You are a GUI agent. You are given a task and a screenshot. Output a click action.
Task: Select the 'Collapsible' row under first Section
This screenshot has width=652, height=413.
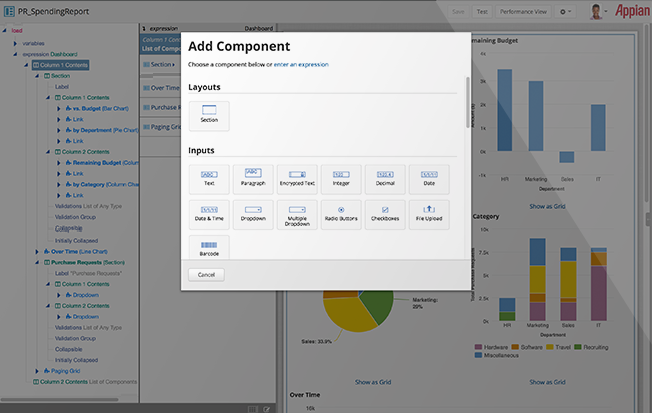pyautogui.click(x=69, y=228)
